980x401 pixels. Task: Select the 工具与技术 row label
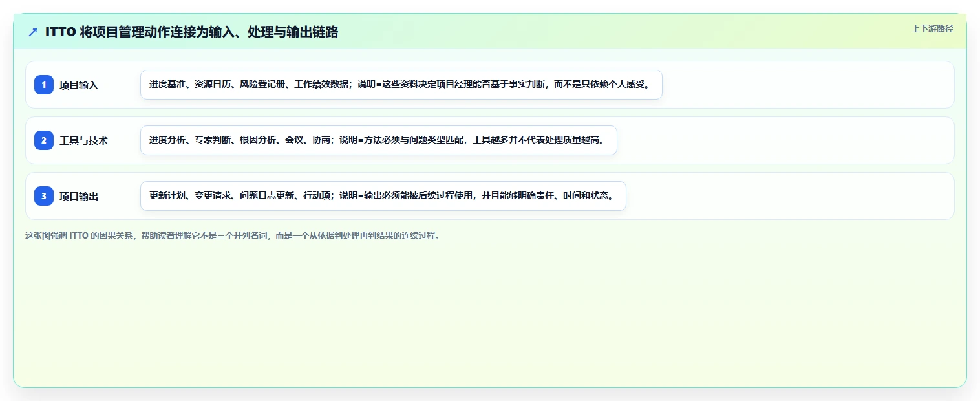point(84,140)
